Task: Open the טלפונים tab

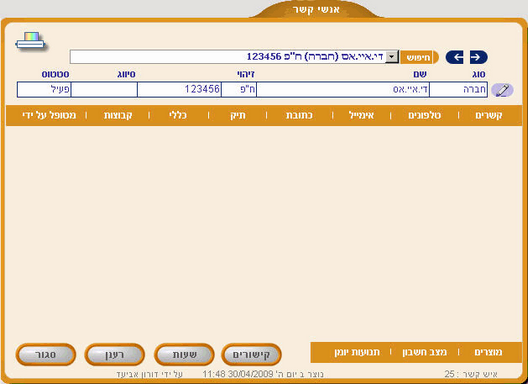Action: (x=424, y=116)
